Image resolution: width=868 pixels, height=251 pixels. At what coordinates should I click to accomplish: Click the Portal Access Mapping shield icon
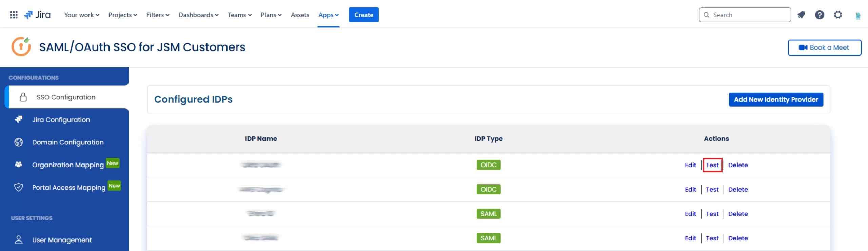click(19, 187)
